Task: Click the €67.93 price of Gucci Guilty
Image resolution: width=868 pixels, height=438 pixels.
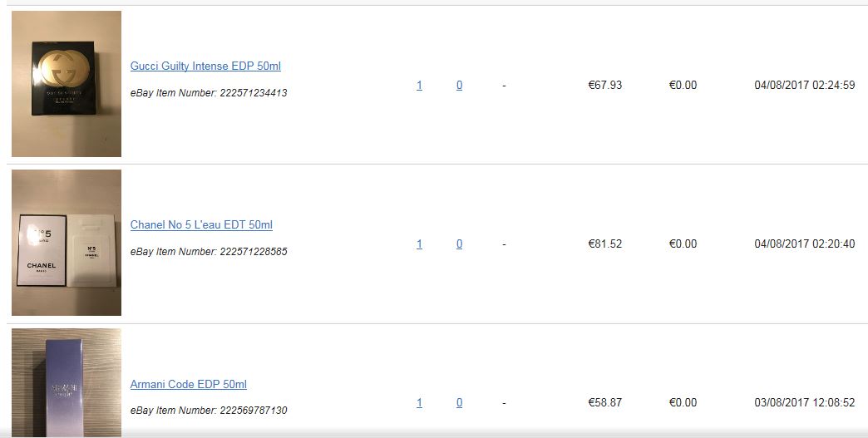Action: pyautogui.click(x=605, y=85)
